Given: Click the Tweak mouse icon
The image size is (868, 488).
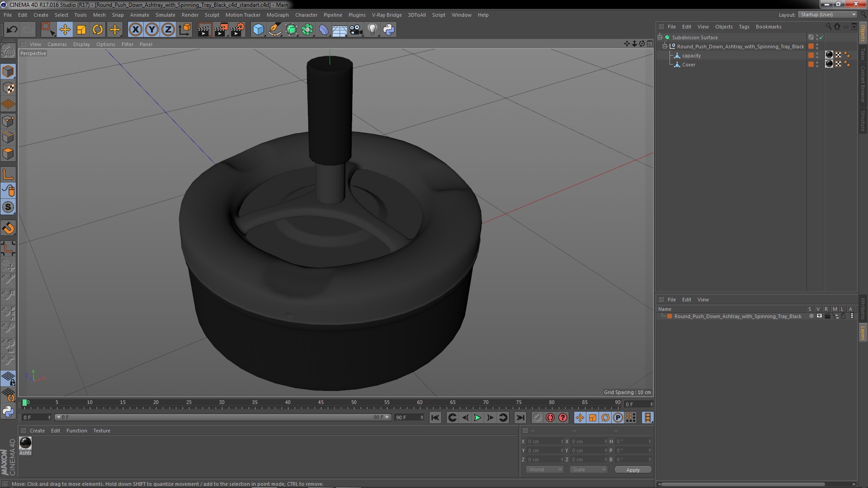Looking at the screenshot, I should click(8, 191).
